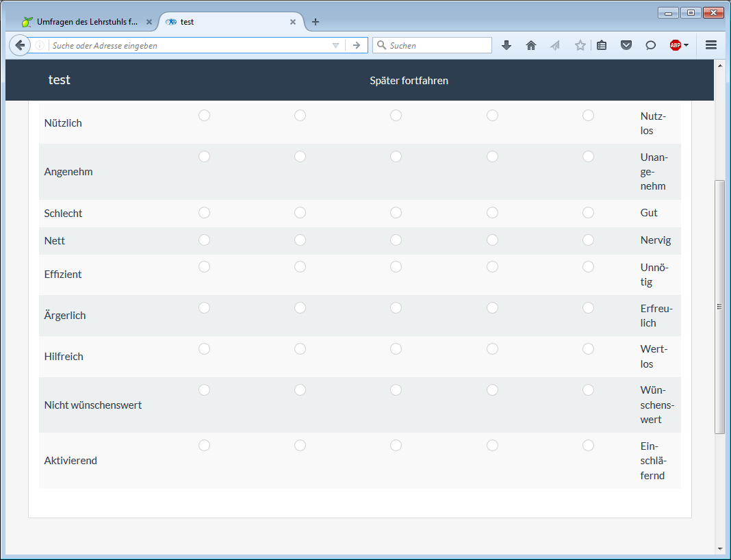Select first radio button in Nützlich row

(204, 116)
